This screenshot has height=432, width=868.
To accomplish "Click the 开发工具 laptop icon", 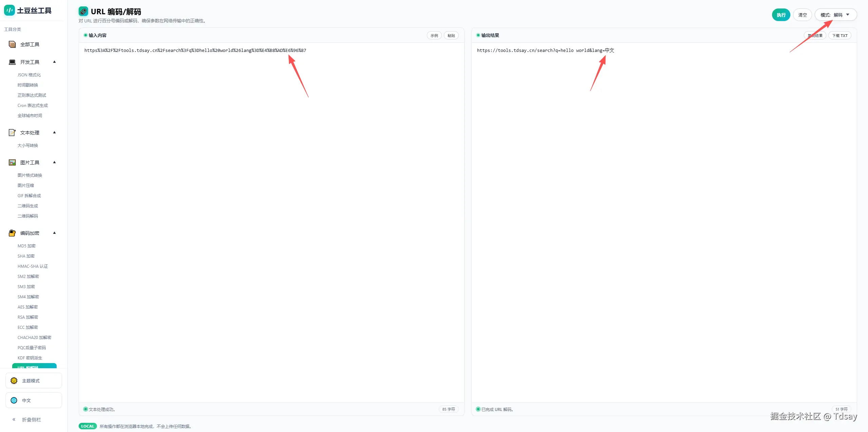I will pos(12,62).
